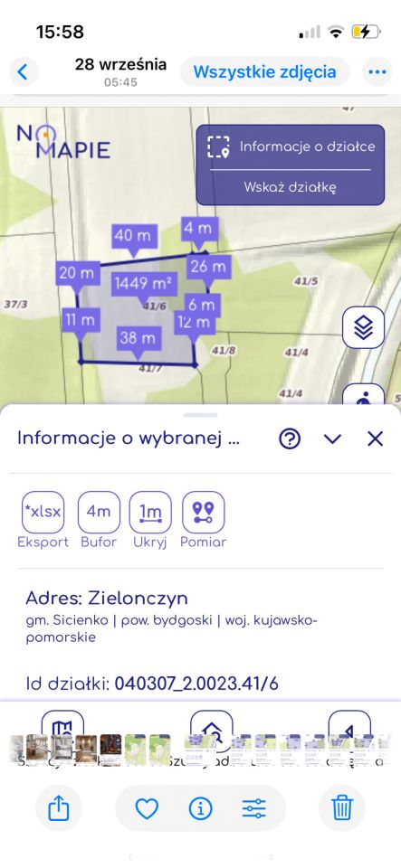Click parcel id 040307_2.0023.41/6
401x868 pixels.
pyautogui.click(x=196, y=684)
